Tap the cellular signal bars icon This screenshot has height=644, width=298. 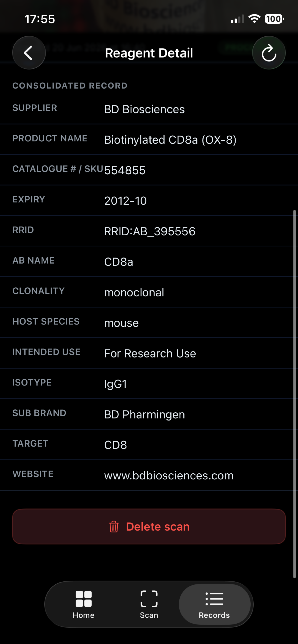coord(237,19)
